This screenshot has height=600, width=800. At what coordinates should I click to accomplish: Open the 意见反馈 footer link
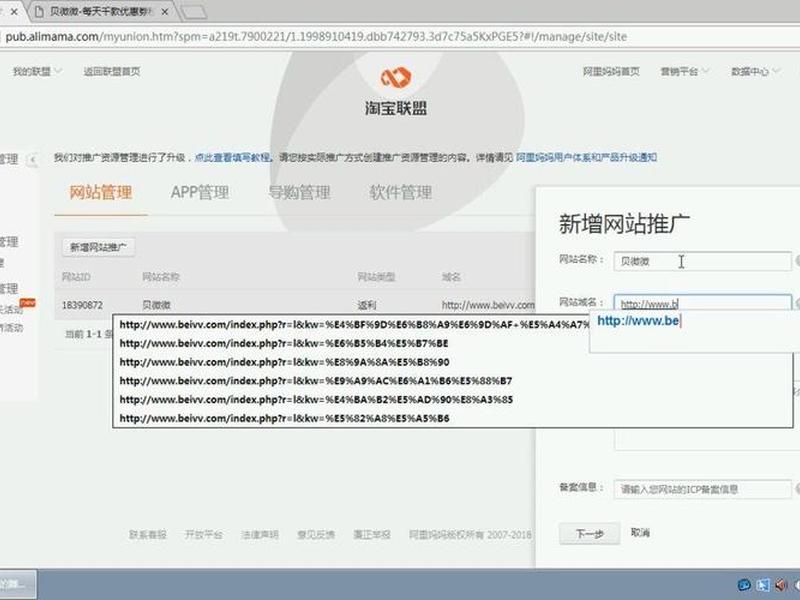[316, 535]
